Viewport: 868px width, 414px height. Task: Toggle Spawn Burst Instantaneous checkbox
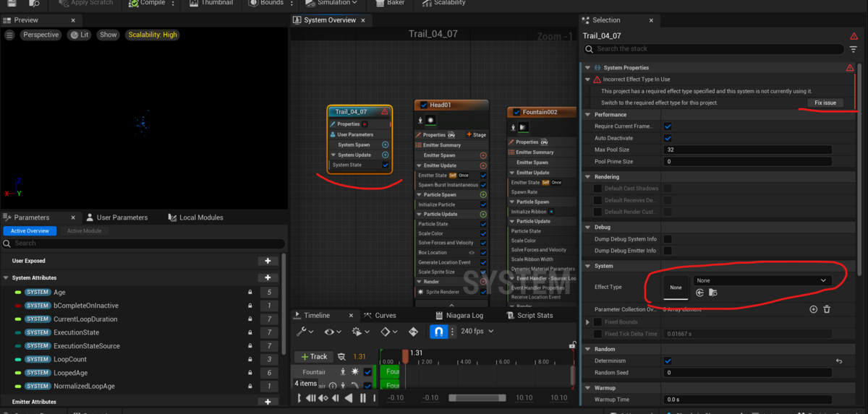pyautogui.click(x=483, y=185)
